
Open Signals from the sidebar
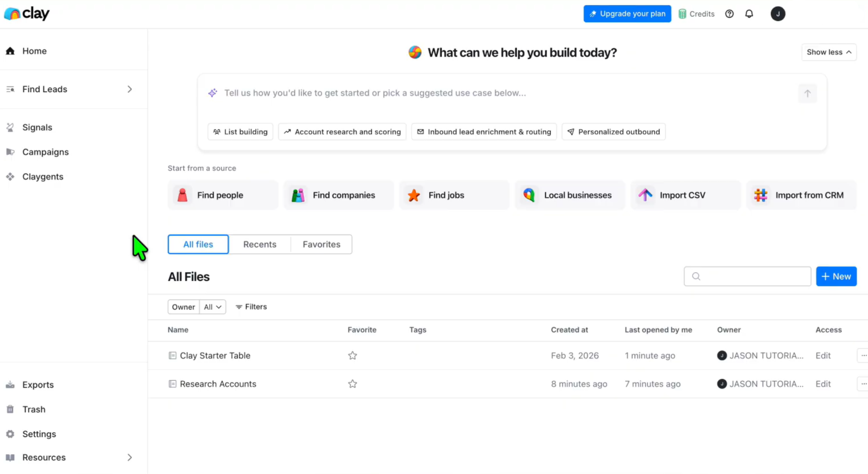[37, 127]
